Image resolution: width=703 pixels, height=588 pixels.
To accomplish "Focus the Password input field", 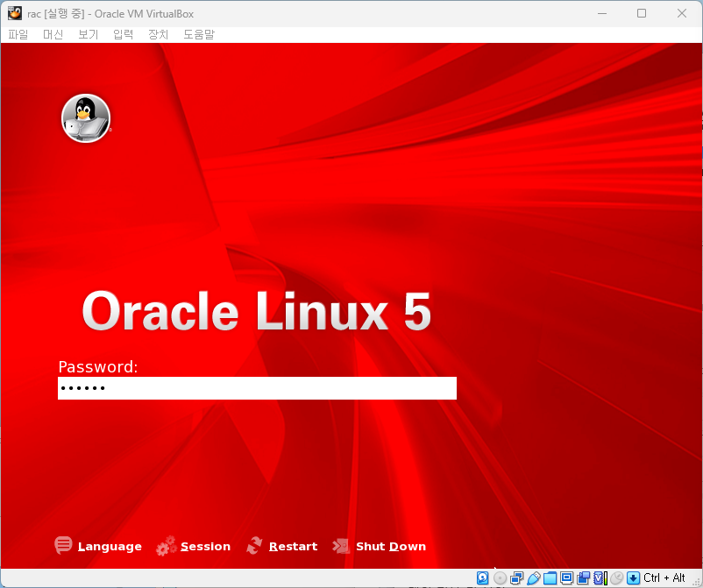I will pyautogui.click(x=257, y=388).
